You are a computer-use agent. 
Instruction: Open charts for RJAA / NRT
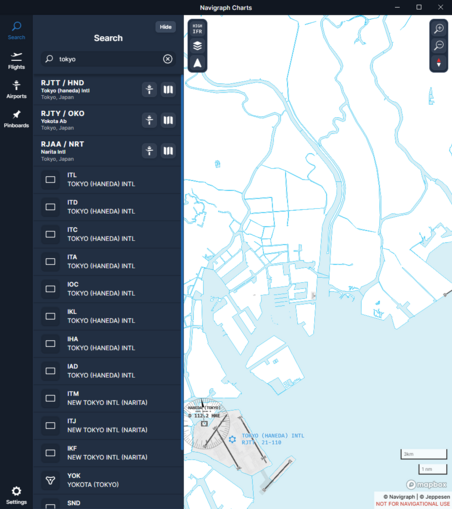(168, 151)
